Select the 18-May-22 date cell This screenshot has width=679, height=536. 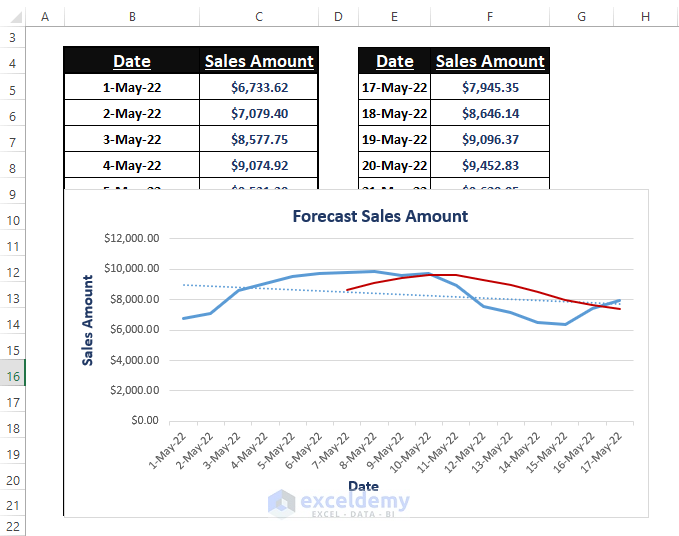click(394, 114)
